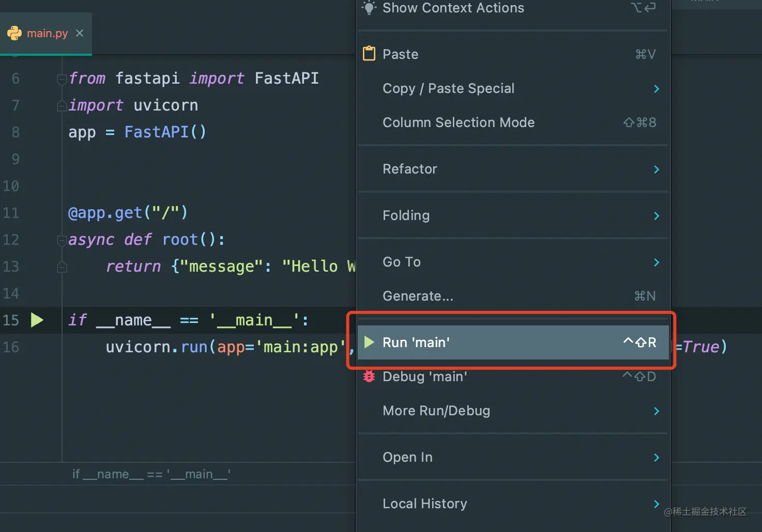Open the Folding menu entry
Screen dimensions: 762x532
click(513, 215)
